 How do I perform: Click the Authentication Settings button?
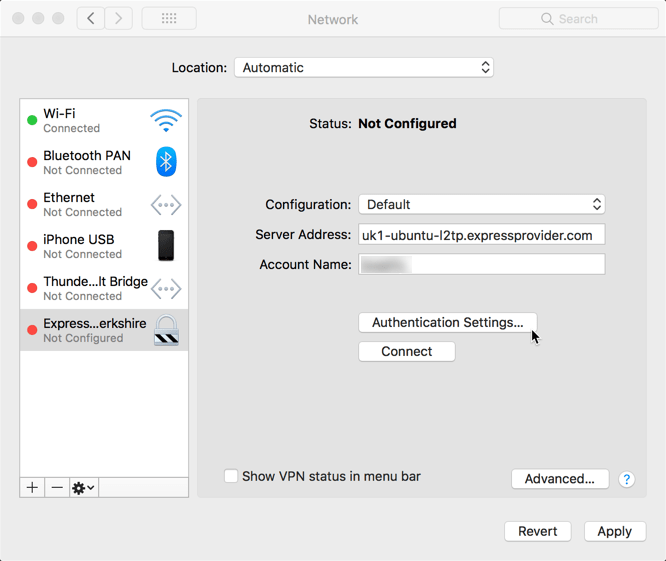[x=447, y=322]
